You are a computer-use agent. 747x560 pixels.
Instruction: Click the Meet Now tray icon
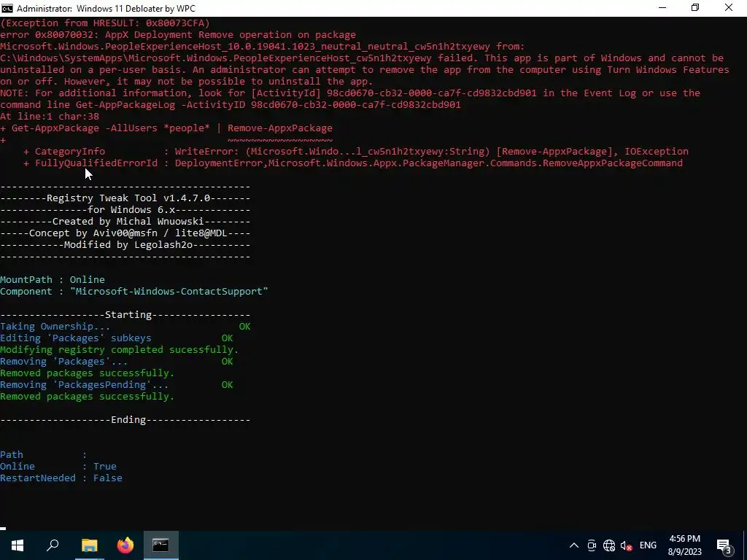[x=592, y=545]
